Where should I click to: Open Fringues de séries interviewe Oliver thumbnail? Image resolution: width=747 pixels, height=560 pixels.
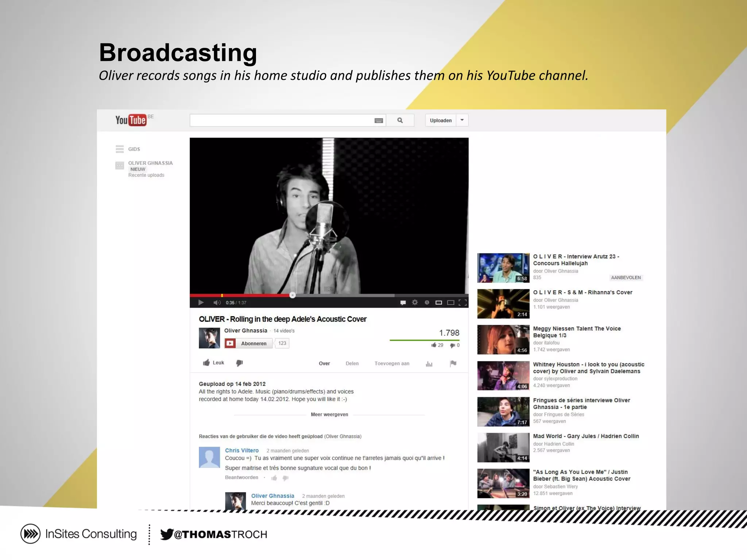pos(503,412)
